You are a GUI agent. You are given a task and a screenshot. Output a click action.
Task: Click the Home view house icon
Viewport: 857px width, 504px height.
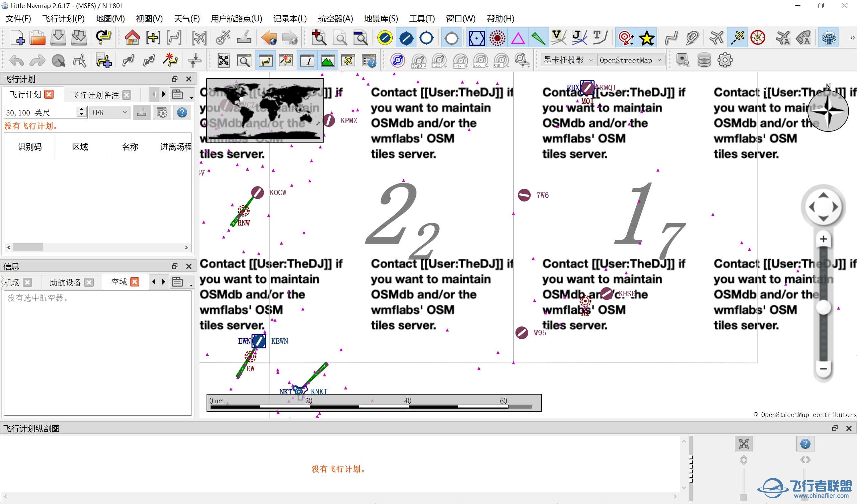[132, 37]
